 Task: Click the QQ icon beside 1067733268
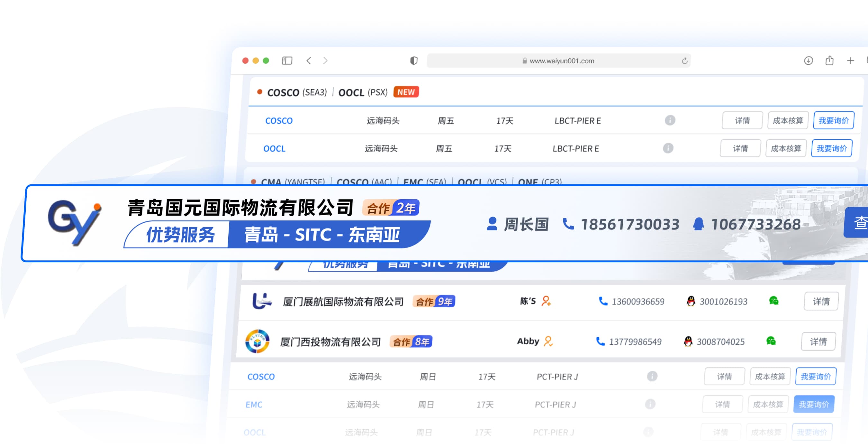click(698, 224)
